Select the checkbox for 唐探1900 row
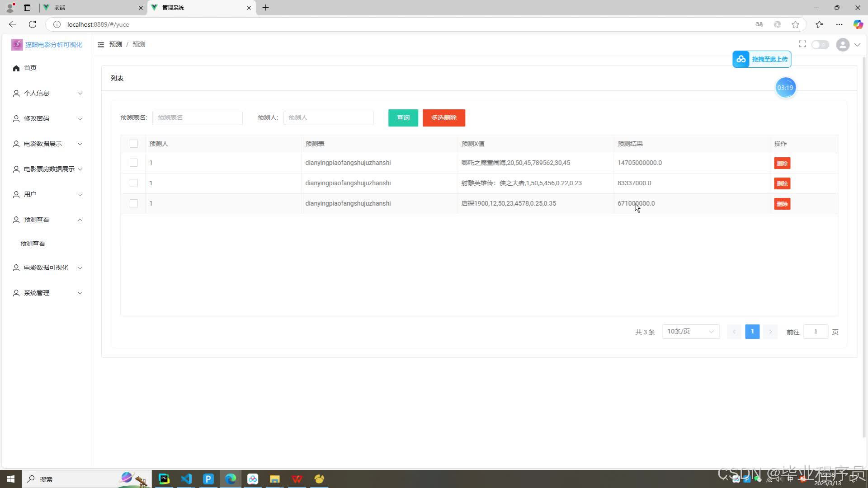This screenshot has width=868, height=488. pos(134,203)
